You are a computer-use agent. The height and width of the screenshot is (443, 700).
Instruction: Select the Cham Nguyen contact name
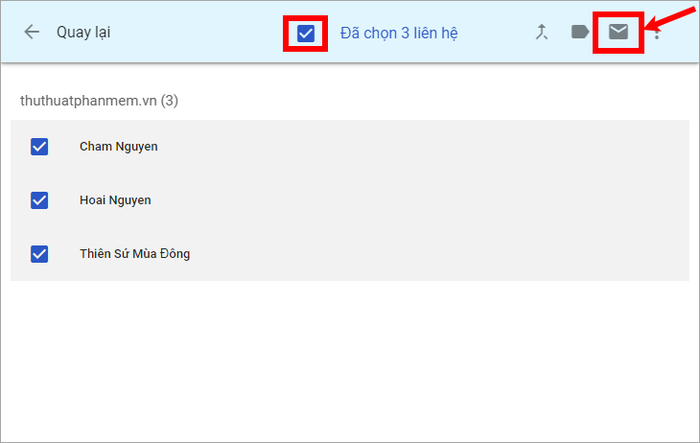pos(118,146)
